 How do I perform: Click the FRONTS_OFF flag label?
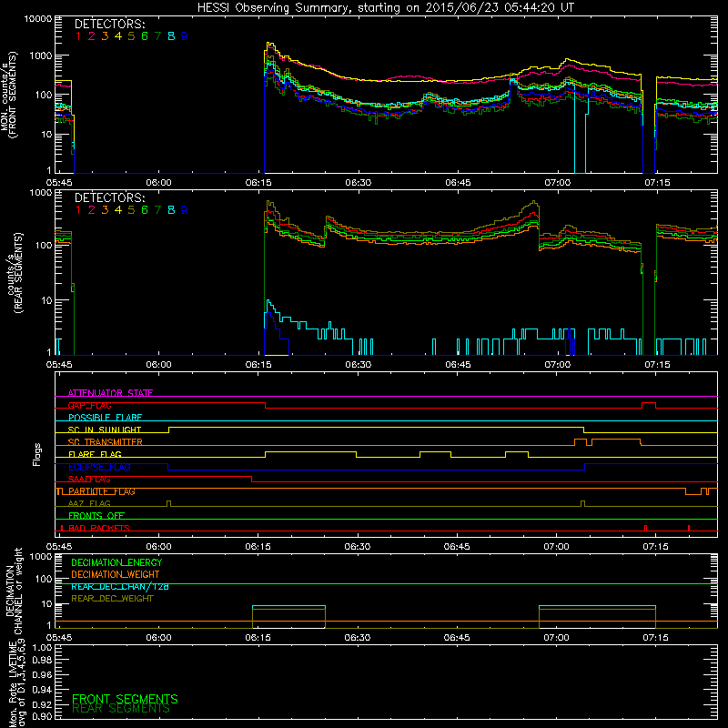pos(96,515)
